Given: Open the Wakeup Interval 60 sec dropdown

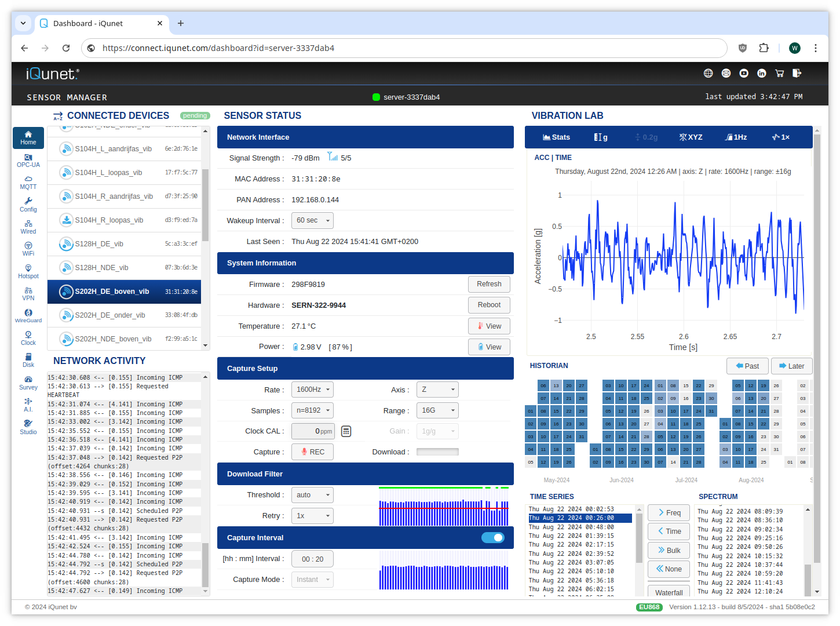Looking at the screenshot, I should coord(312,220).
